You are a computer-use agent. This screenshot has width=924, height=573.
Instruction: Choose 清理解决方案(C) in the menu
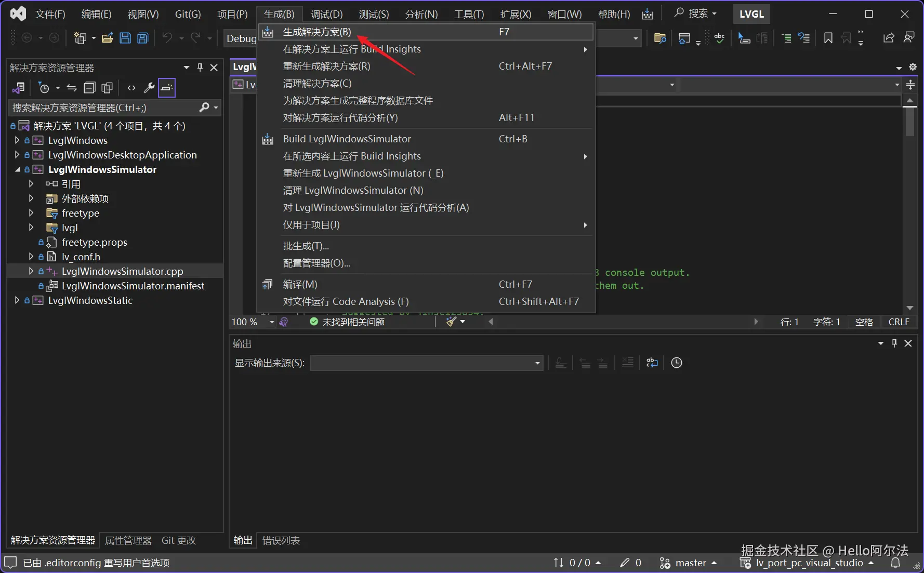click(x=426, y=84)
